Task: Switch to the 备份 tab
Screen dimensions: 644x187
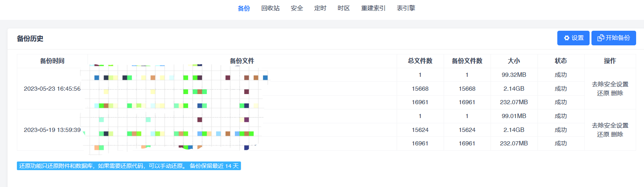Action: [x=244, y=8]
